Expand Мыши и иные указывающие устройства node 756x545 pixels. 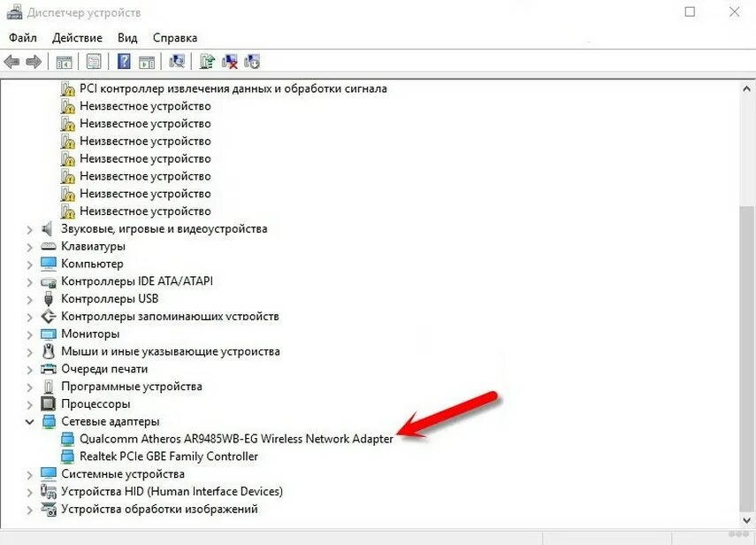(30, 352)
